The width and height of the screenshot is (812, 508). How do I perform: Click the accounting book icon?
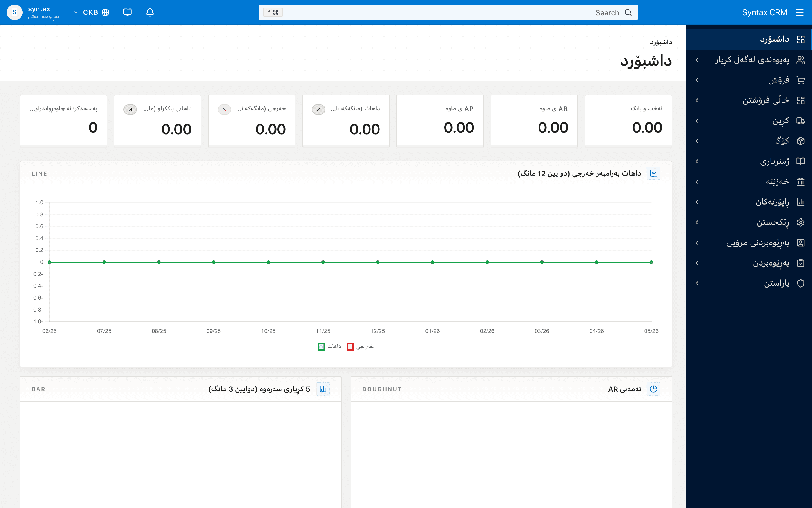(x=801, y=161)
